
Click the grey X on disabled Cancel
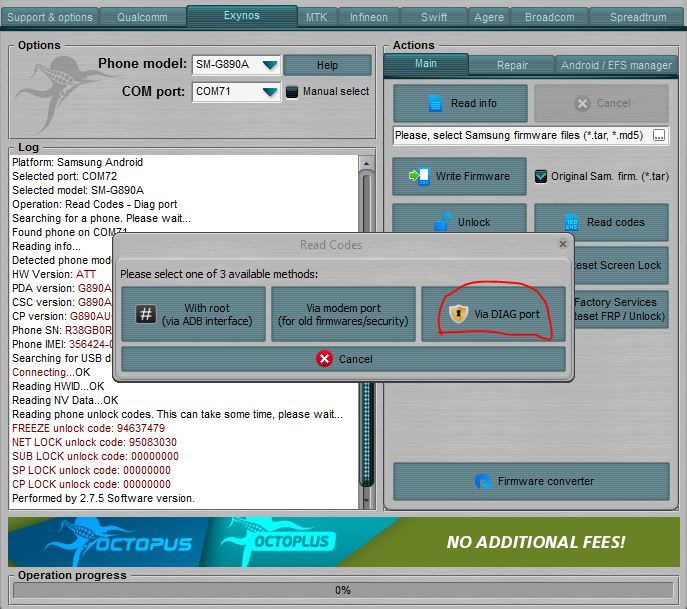pos(582,104)
